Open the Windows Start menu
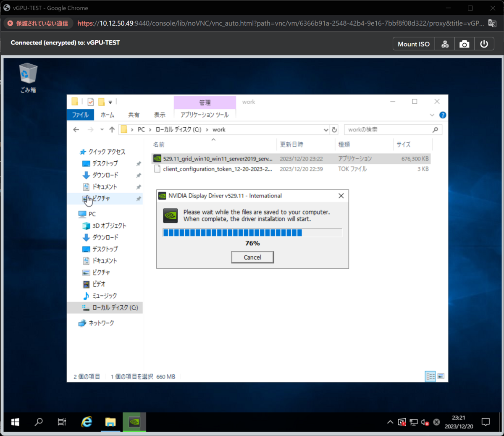 (15, 422)
